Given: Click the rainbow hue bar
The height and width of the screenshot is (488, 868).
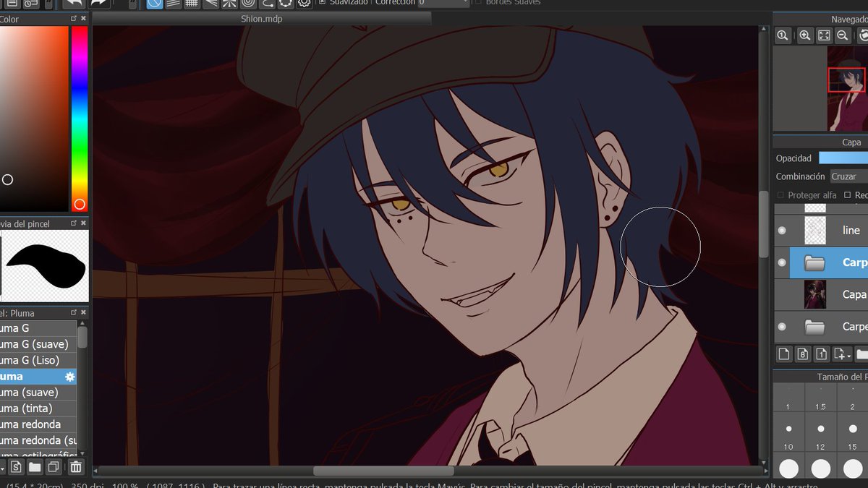Looking at the screenshot, I should click(x=80, y=119).
